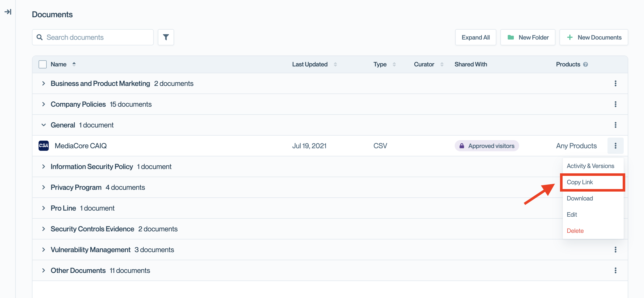Screen dimensions: 644x298
Task: Expand the sidebar with arrow icon
Action: pos(8,12)
